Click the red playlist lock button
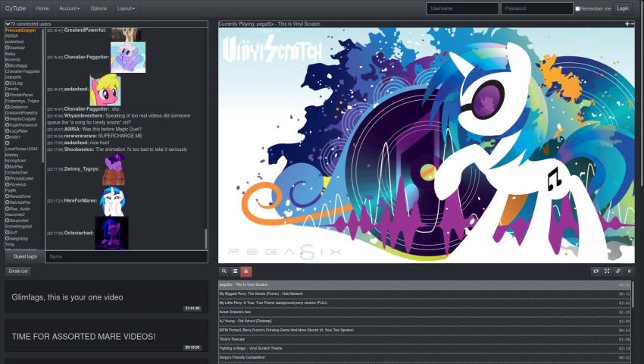Viewport: 644px width, 364px height. pyautogui.click(x=246, y=271)
